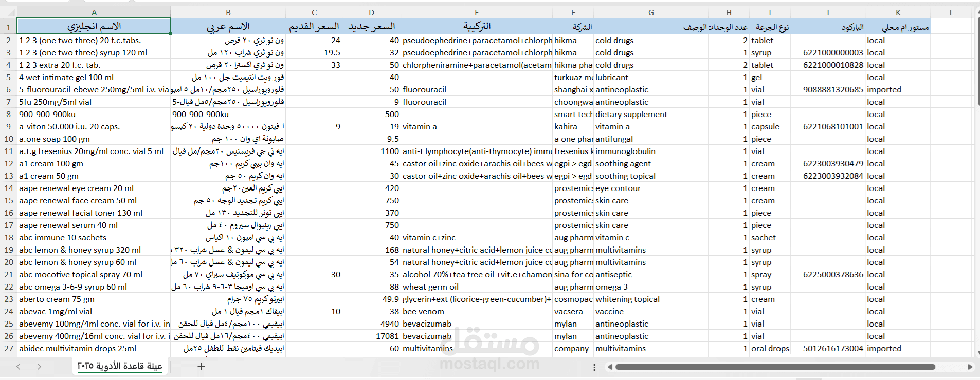The image size is (980, 380).
Task: Click header cell 'السعر جديد'
Action: pyautogui.click(x=372, y=26)
